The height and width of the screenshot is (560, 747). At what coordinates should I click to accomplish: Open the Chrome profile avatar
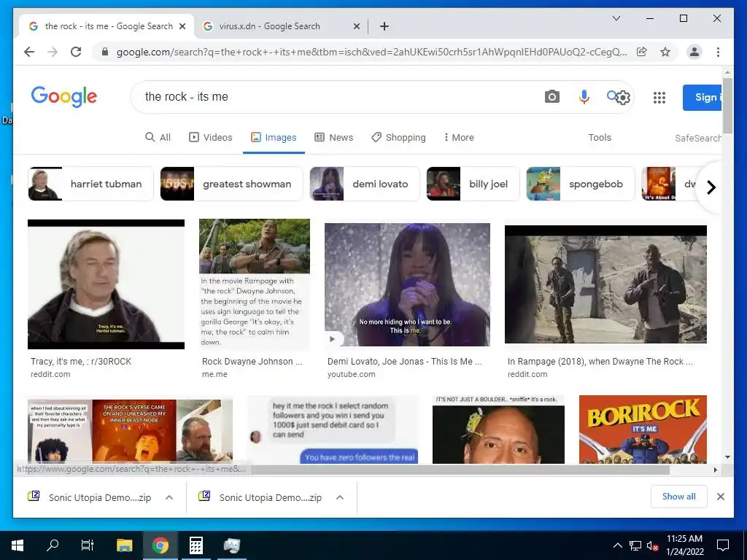(x=694, y=52)
